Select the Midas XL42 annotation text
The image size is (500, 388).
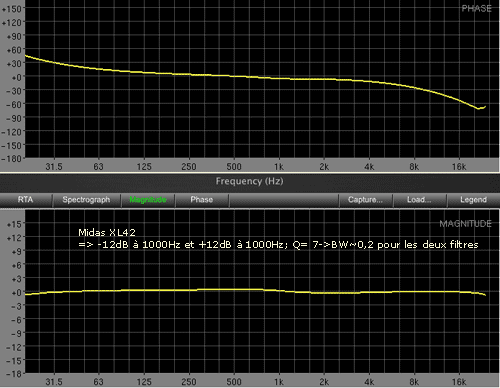pos(107,232)
